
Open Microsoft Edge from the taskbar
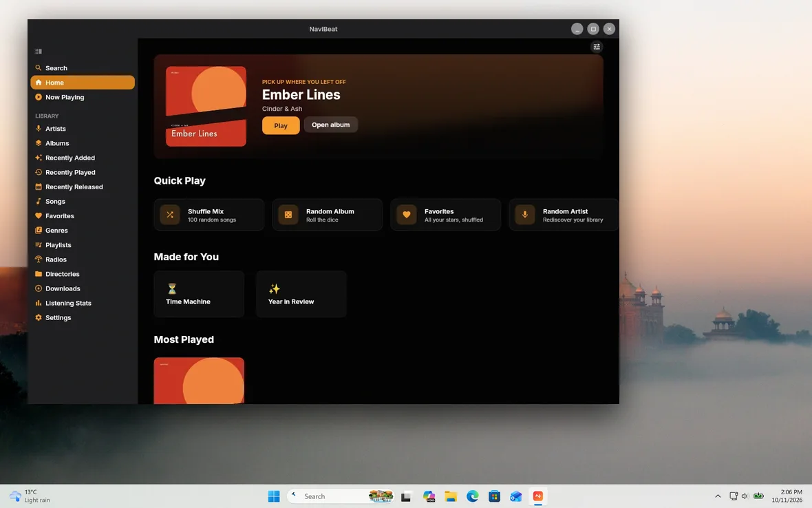coord(472,496)
